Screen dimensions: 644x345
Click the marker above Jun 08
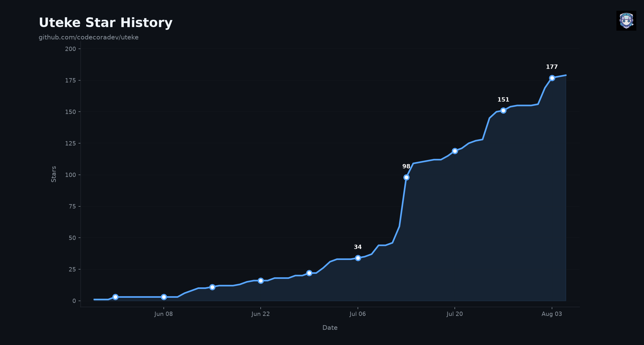164,297
